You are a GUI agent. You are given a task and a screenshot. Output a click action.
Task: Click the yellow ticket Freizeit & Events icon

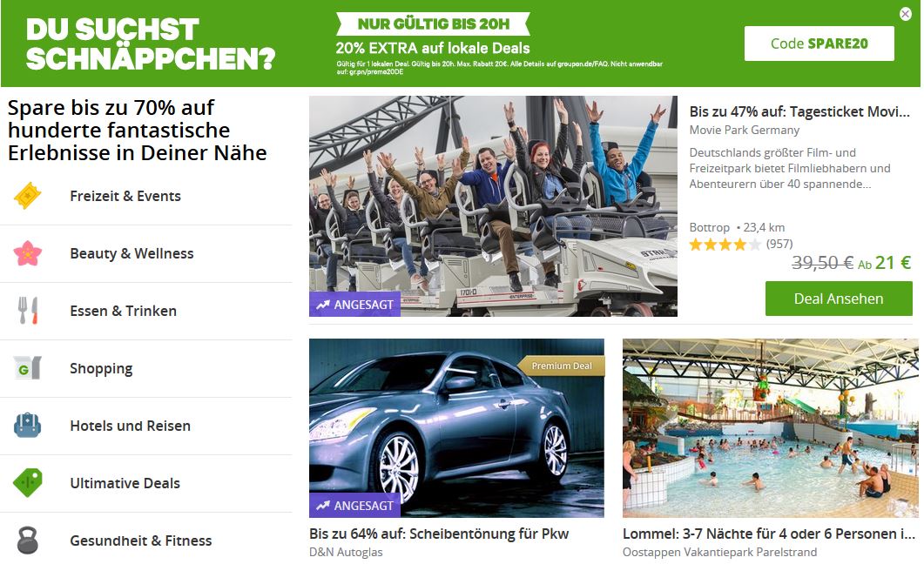pos(28,196)
